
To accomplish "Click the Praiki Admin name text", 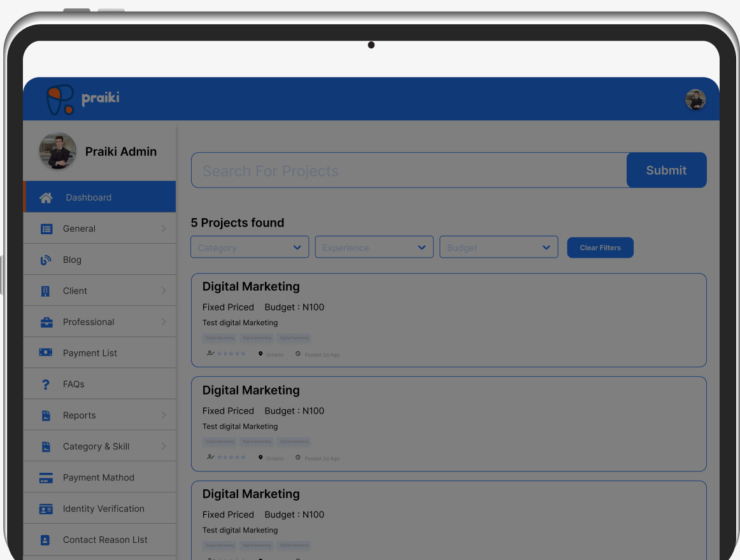I will point(121,151).
